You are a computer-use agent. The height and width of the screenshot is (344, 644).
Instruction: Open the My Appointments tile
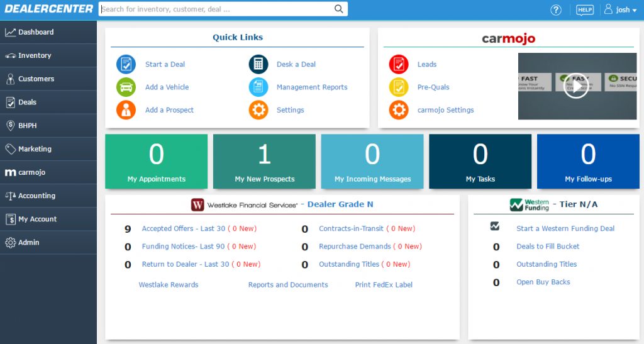157,162
